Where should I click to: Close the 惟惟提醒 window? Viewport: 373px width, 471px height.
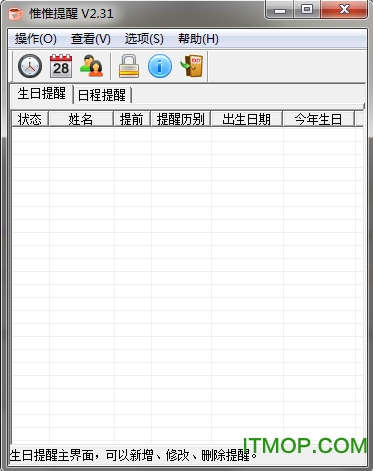pos(344,10)
